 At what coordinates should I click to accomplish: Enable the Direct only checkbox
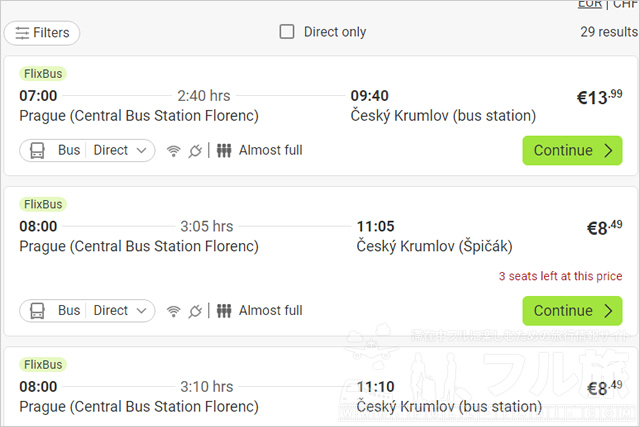(287, 31)
